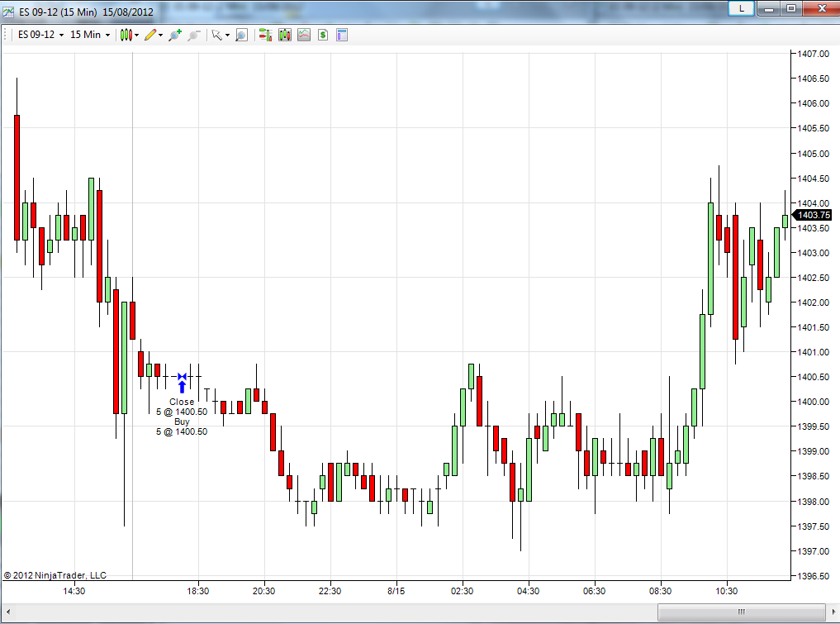Open the chart properties icon
This screenshot has width=840, height=624.
coord(342,36)
